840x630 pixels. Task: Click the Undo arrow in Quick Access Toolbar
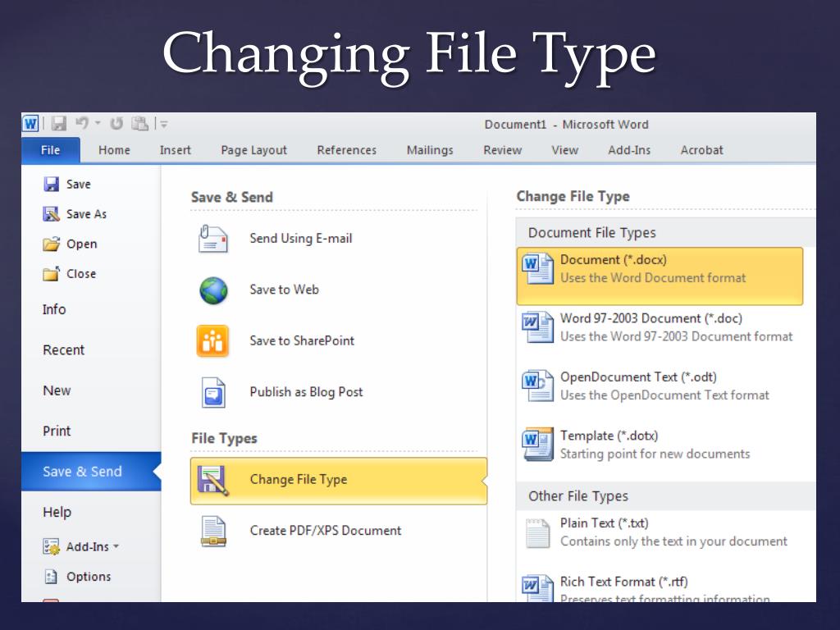tap(82, 123)
